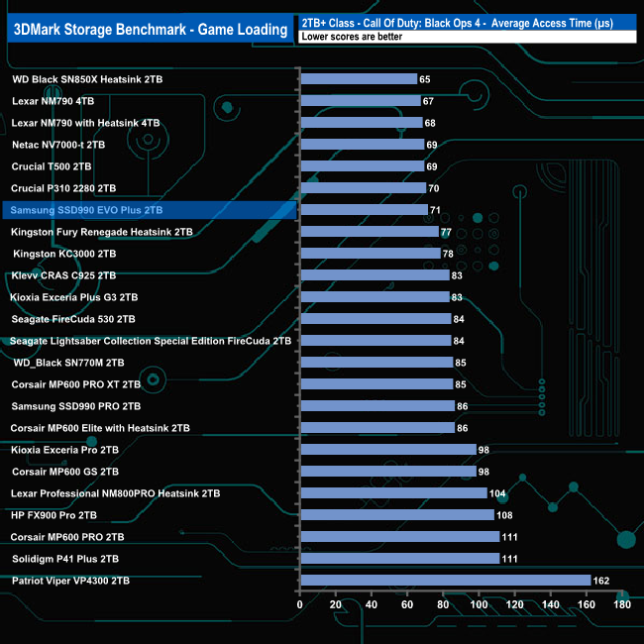Click the x-axis tick label '40'
This screenshot has height=644, width=644.
click(372, 604)
